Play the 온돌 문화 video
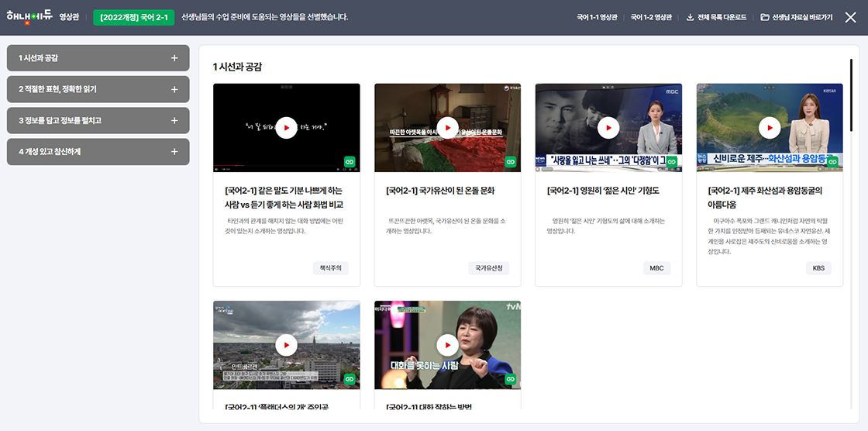This screenshot has width=868, height=431. pyautogui.click(x=447, y=128)
